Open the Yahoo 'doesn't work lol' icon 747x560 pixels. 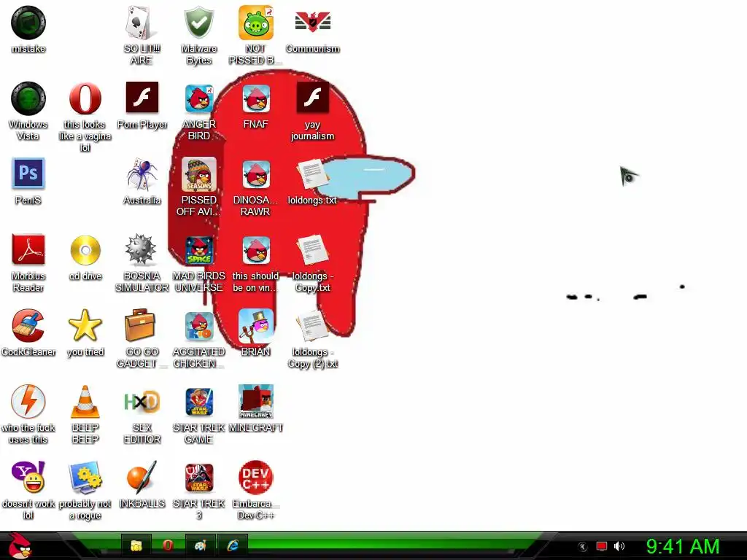click(x=28, y=477)
